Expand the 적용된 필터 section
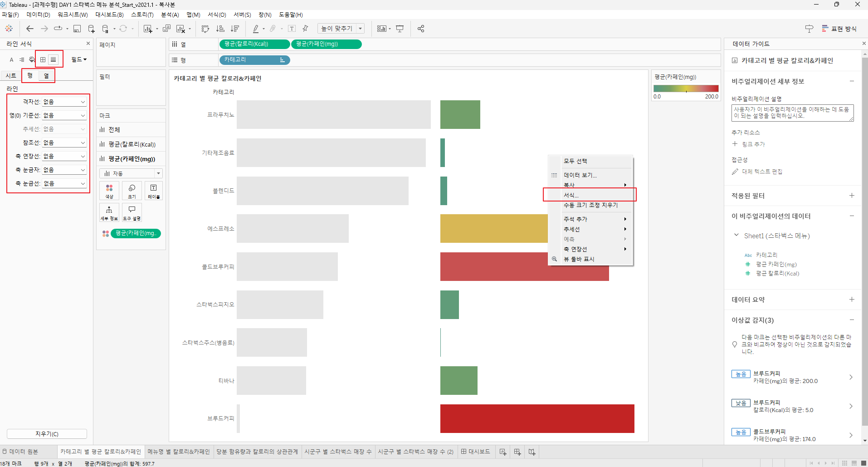This screenshot has width=868, height=467. point(852,196)
